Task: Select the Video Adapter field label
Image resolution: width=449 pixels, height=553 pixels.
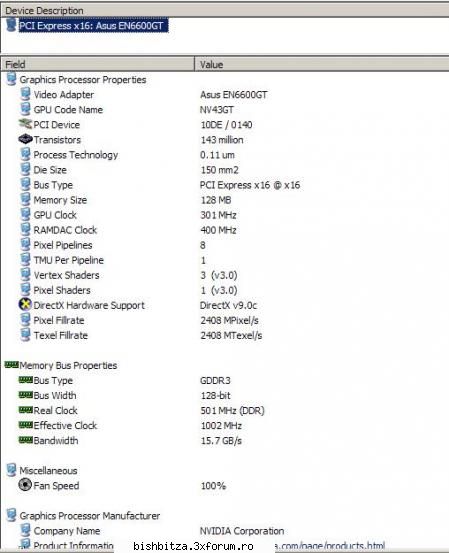Action: [x=64, y=95]
